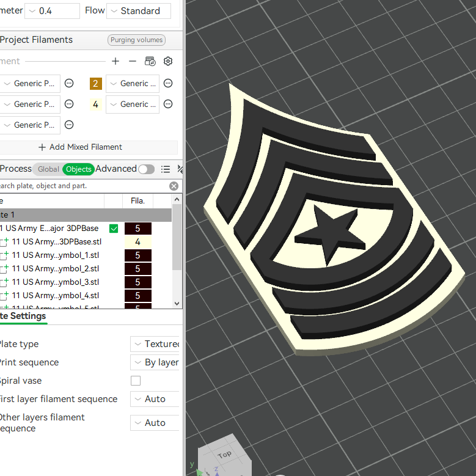476x476 pixels.
Task: Select the Plate Settings tab
Action: tap(23, 316)
